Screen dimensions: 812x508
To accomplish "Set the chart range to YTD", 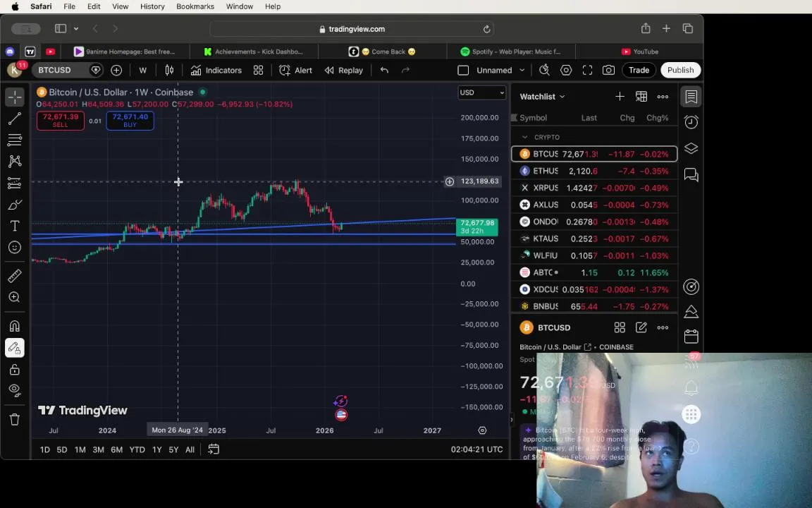I will [137, 449].
